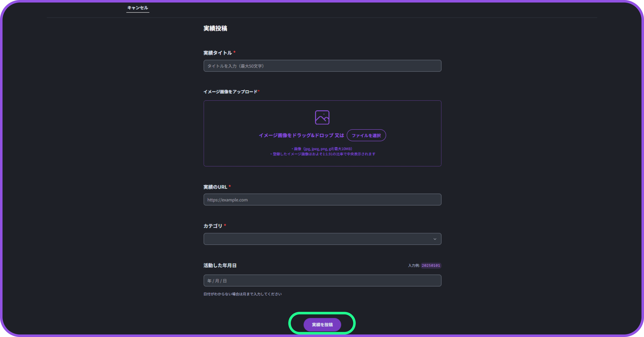Image resolution: width=644 pixels, height=337 pixels.
Task: Focus the 年/月/日 date input
Action: tap(322, 281)
